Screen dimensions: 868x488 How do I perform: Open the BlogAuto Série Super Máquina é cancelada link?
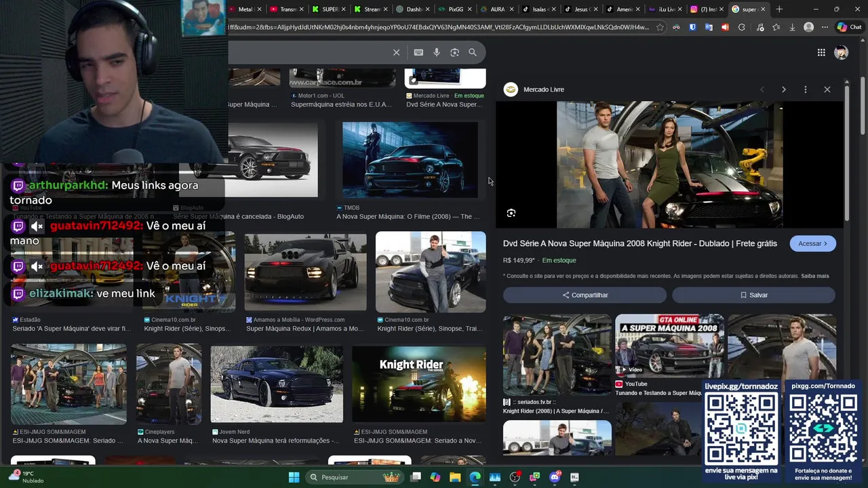click(238, 216)
